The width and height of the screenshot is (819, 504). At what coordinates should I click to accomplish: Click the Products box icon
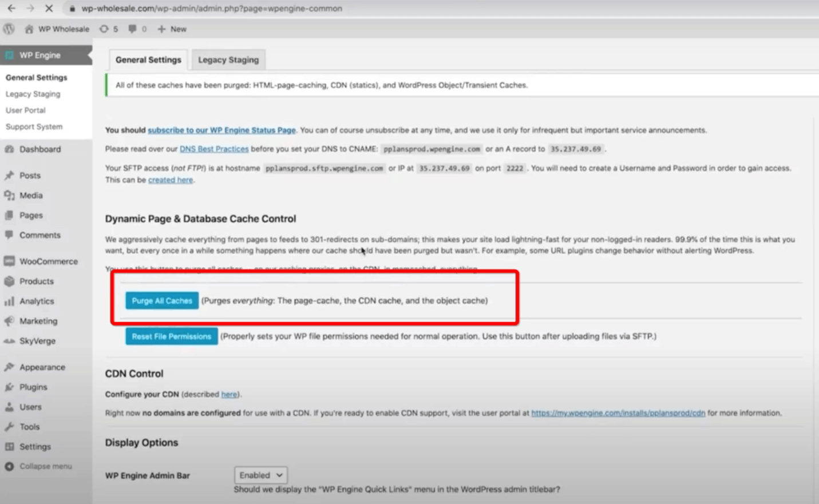(x=9, y=281)
